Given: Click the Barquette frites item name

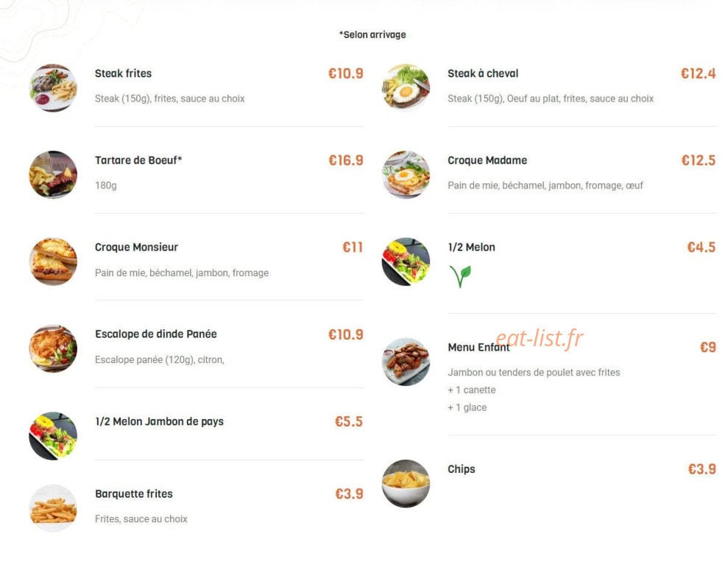Looking at the screenshot, I should click(x=134, y=494).
